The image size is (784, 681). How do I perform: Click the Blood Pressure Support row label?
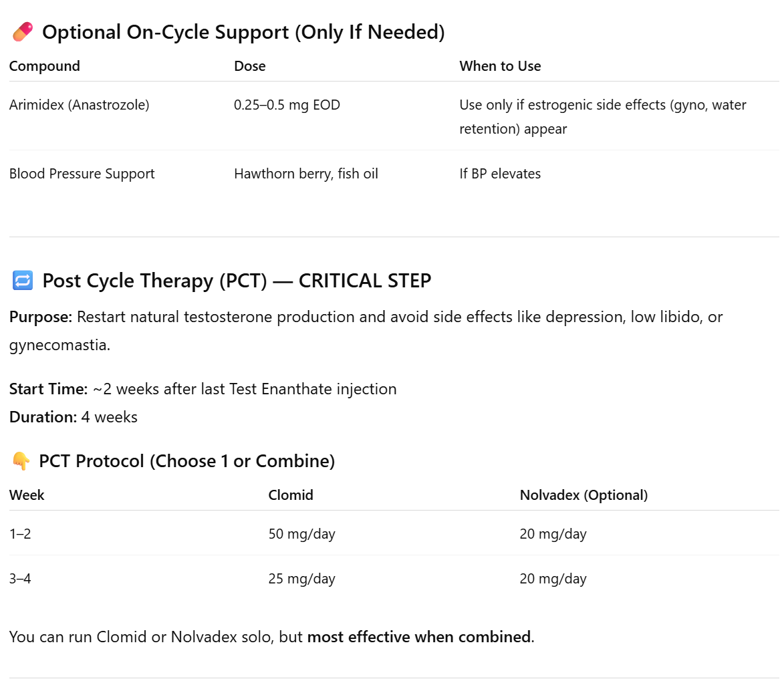(x=82, y=174)
